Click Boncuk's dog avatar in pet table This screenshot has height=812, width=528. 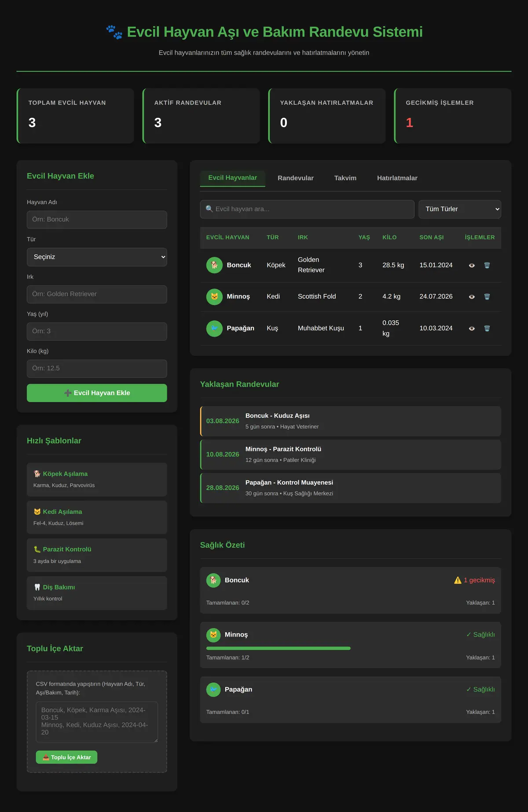click(x=214, y=265)
